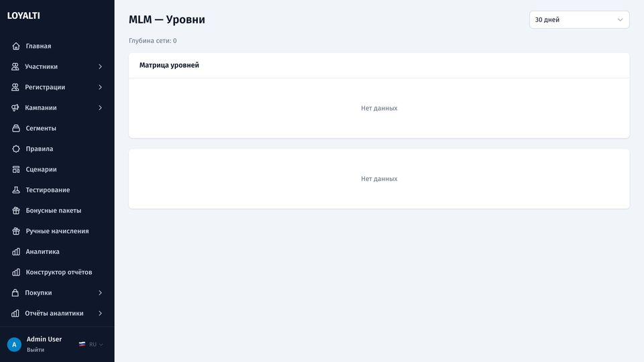Click the MLM — Уровни page title
Screen dimensions: 644x362
pyautogui.click(x=167, y=19)
